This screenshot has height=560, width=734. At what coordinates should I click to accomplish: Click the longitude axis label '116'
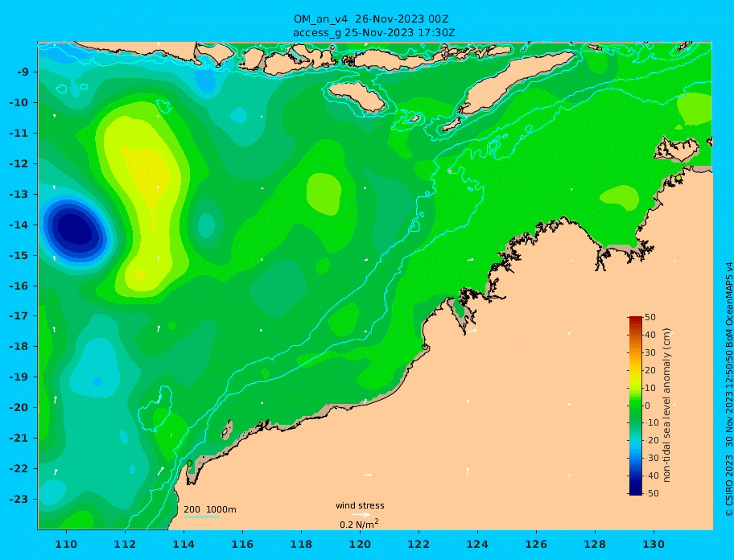click(x=242, y=545)
